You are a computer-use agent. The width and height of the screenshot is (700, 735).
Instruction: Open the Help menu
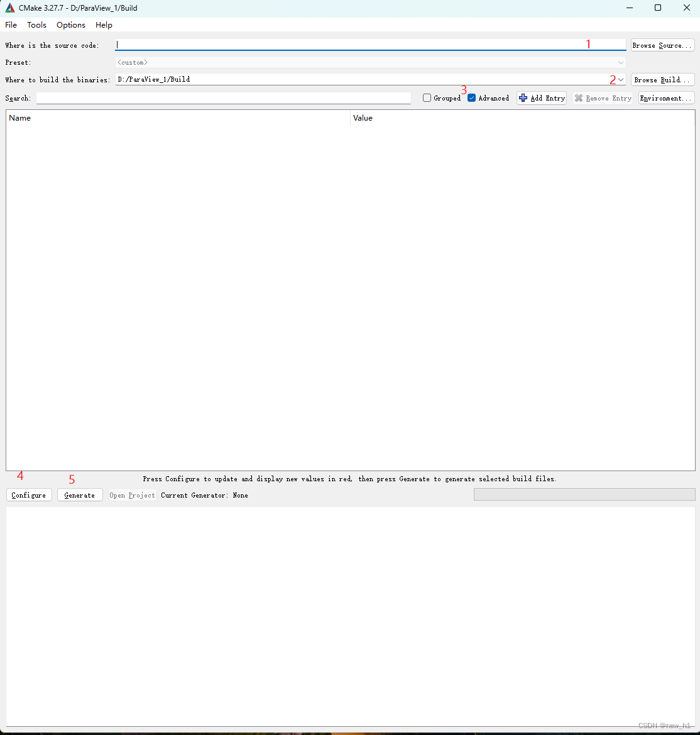104,25
